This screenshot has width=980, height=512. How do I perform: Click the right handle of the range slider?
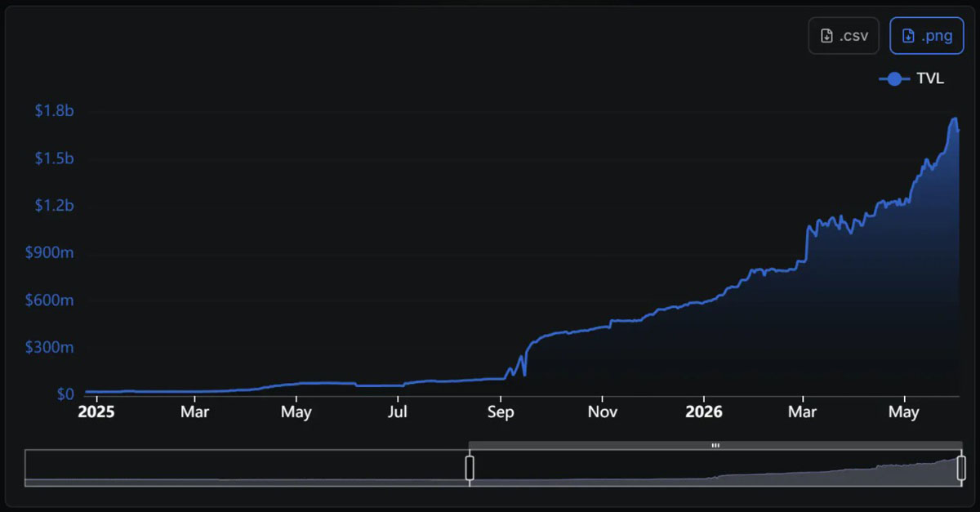961,468
